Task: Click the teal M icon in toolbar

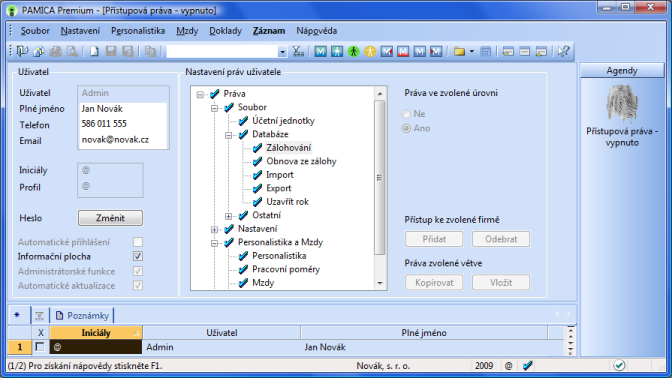Action: point(320,51)
